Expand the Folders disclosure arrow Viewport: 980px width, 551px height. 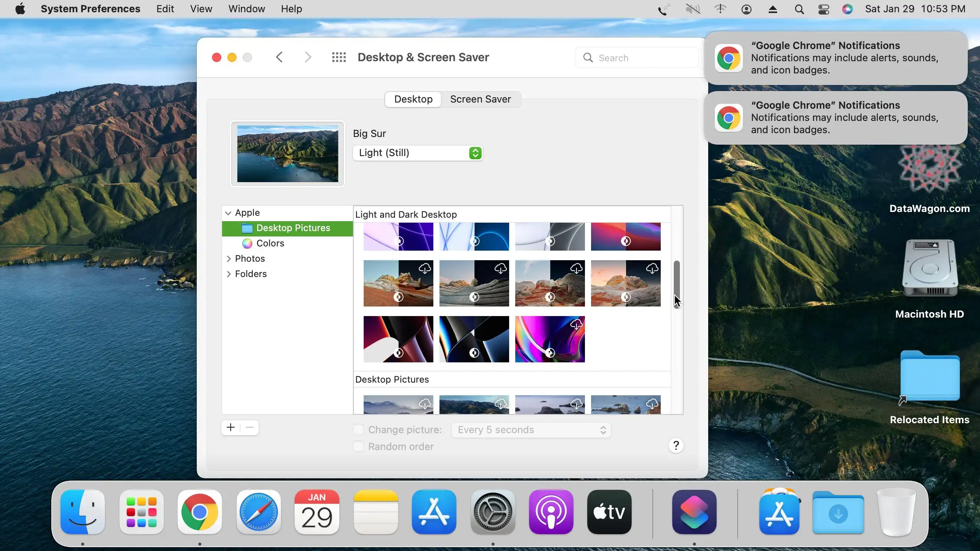tap(229, 274)
